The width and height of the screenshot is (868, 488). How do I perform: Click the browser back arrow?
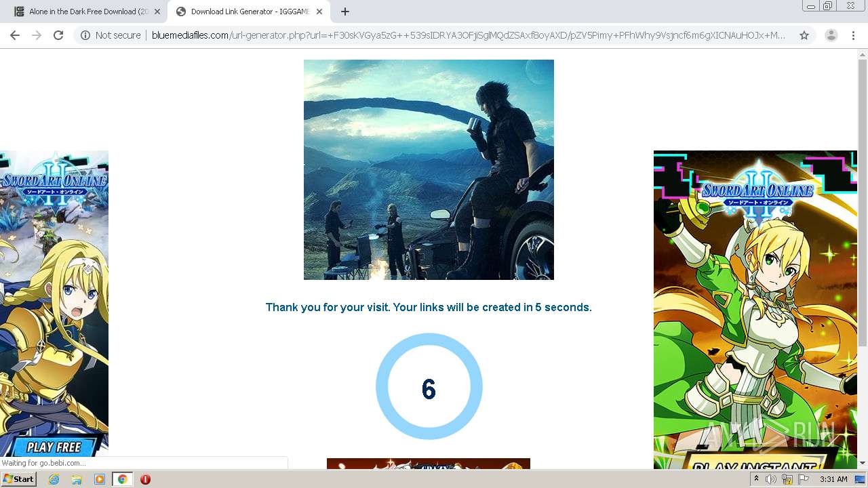coord(15,35)
